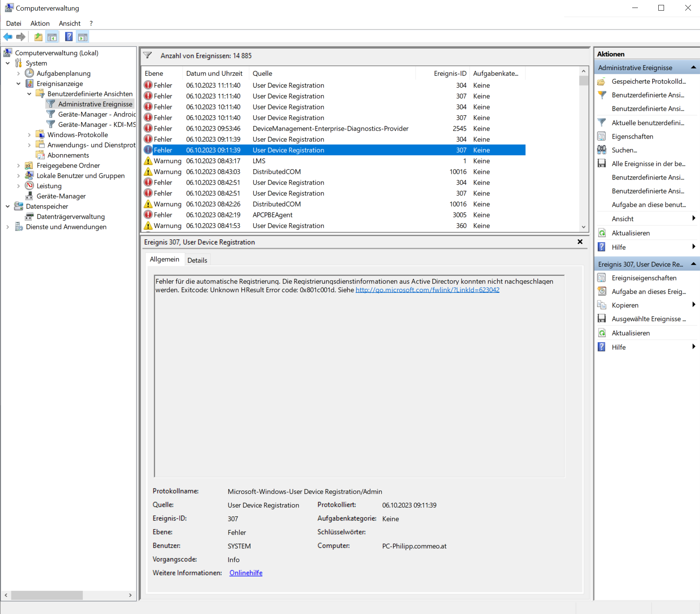
Task: Switch to the Details tab
Action: tap(197, 260)
